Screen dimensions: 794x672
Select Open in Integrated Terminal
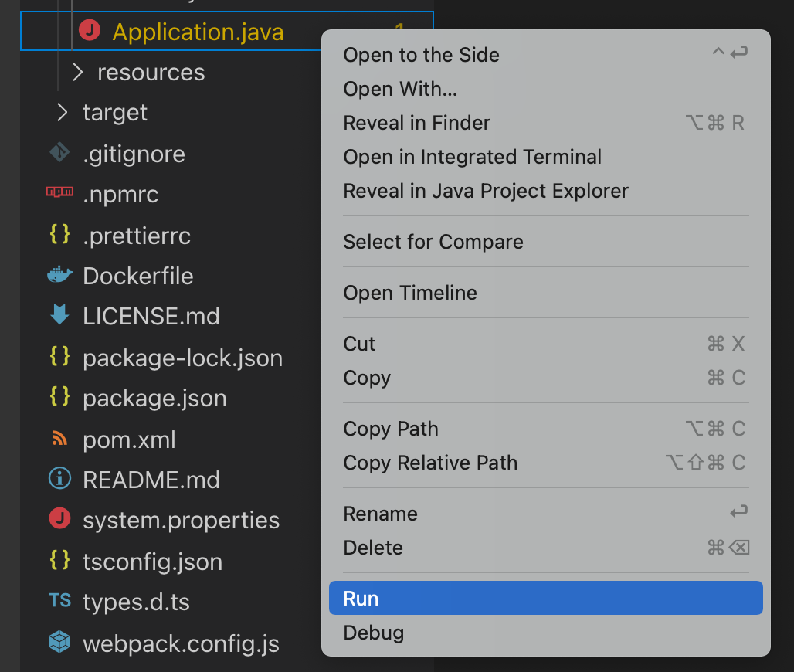point(472,157)
